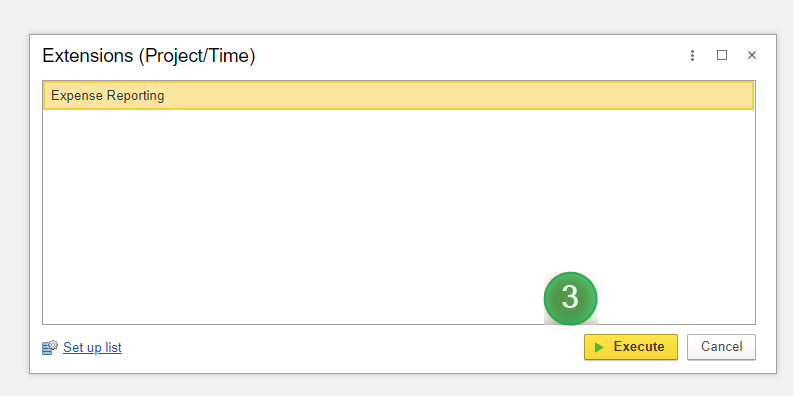Exit the dialog using the X icon
The height and width of the screenshot is (396, 794).
pos(752,55)
